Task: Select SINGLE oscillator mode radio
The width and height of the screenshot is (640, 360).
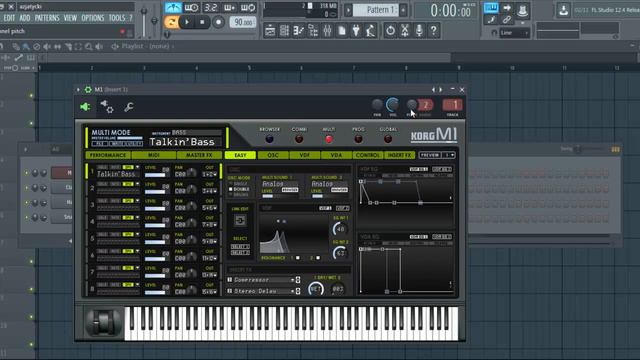Action: [231, 184]
